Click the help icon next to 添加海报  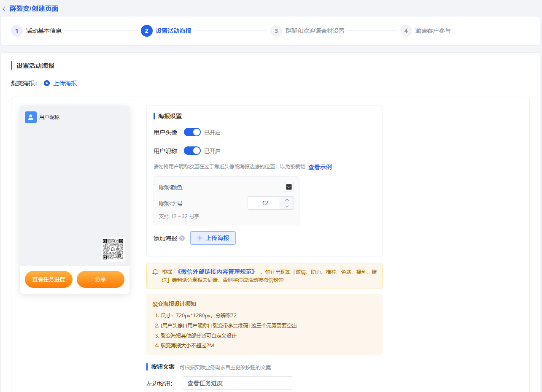tap(182, 238)
